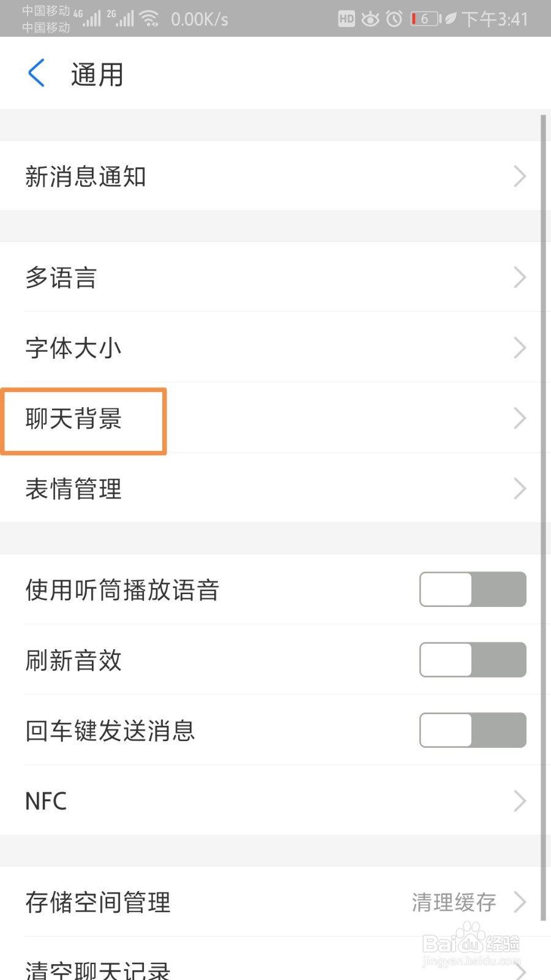This screenshot has height=980, width=551.
Task: Open 表情管理 settings entry
Action: [271, 489]
